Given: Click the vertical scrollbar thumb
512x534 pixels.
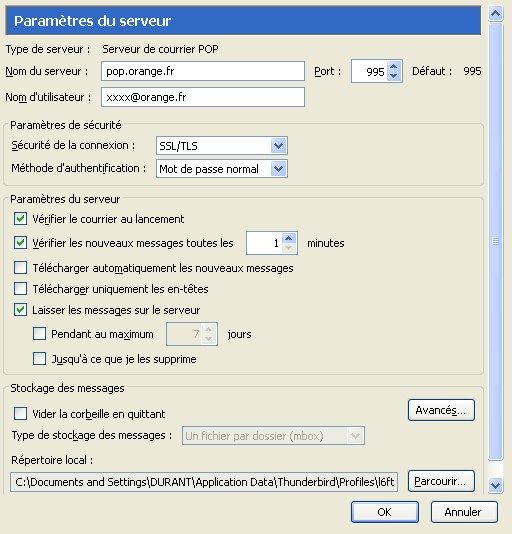Looking at the screenshot, I should [x=496, y=241].
